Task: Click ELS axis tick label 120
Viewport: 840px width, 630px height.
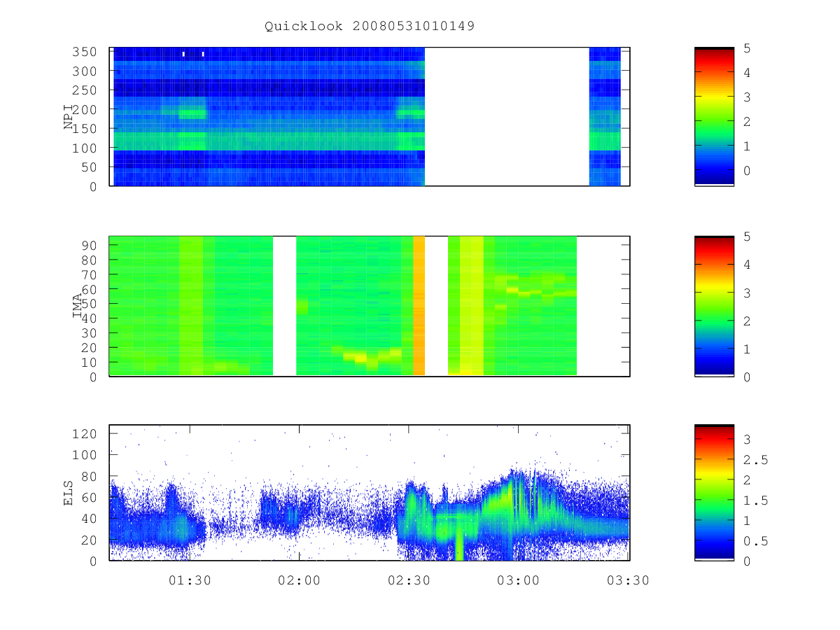Action: coord(85,433)
